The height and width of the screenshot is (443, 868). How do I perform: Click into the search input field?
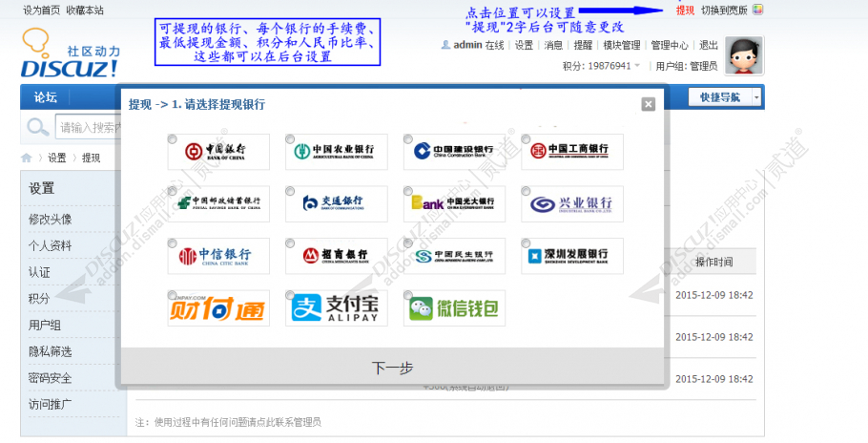88,127
